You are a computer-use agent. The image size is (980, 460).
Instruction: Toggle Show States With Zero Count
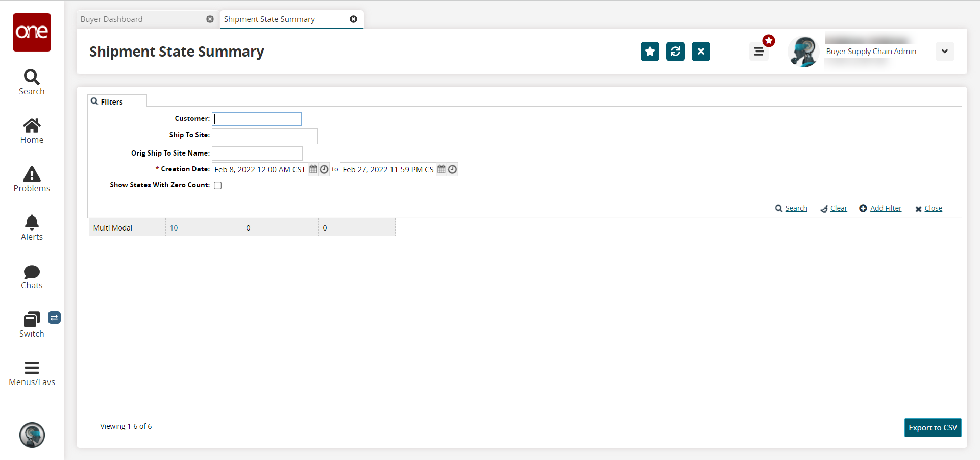218,185
